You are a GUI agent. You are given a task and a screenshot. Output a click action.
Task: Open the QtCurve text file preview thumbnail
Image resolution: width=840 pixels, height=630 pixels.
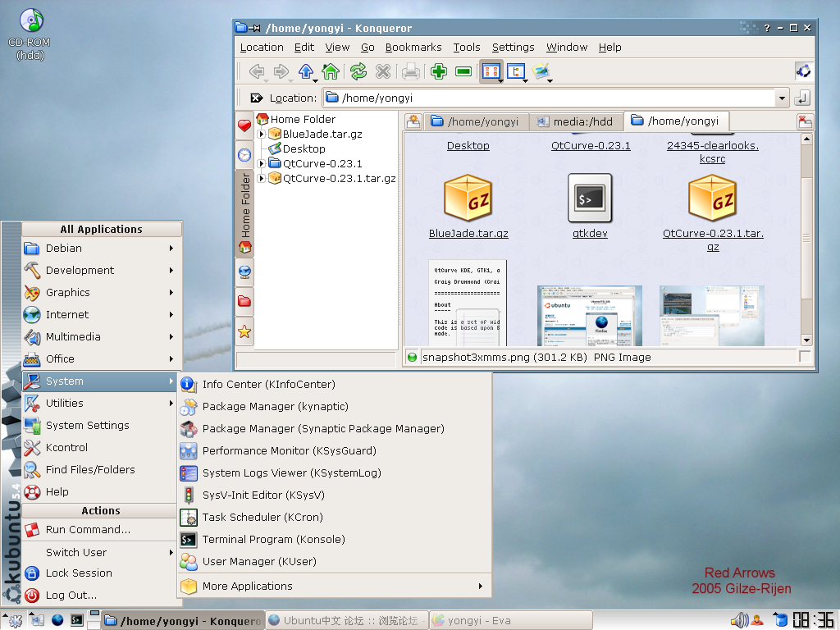[468, 304]
